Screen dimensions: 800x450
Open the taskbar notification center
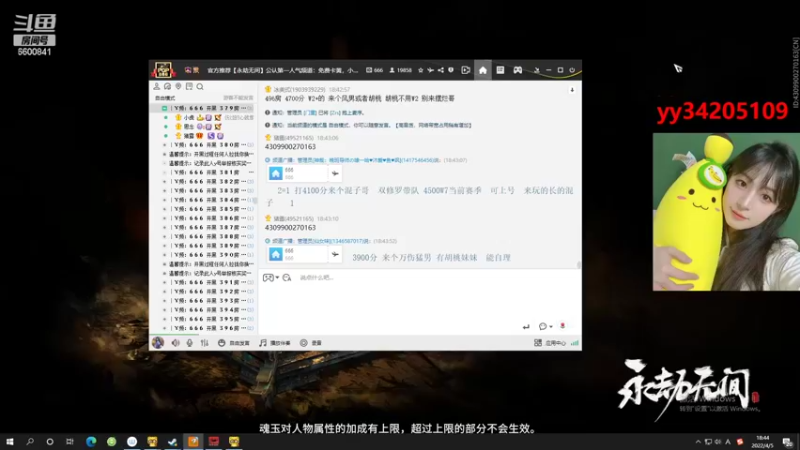tap(788, 442)
